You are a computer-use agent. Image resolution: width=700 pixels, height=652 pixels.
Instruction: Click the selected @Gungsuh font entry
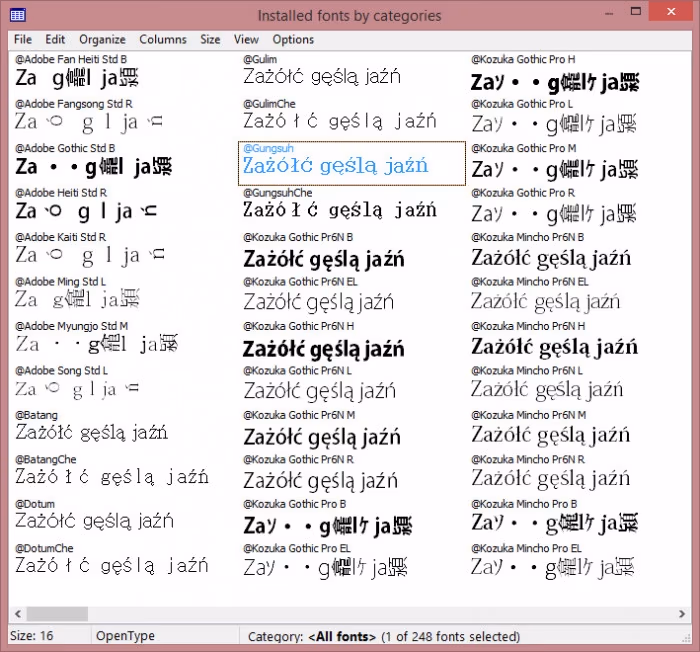[352, 163]
